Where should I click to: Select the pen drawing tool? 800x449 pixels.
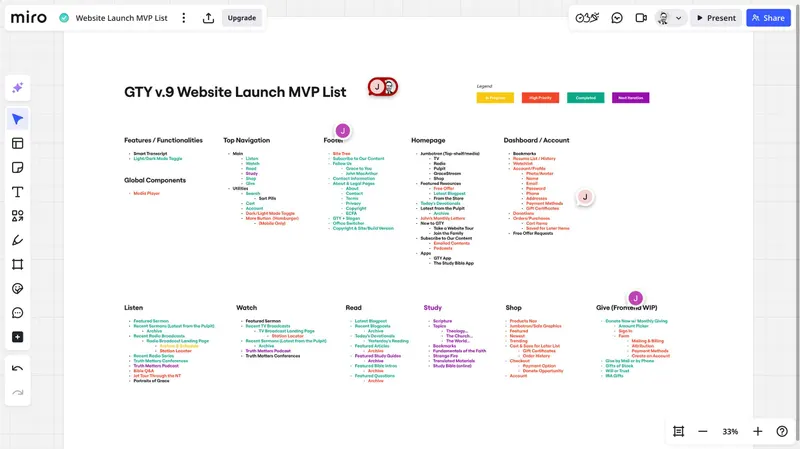(x=17, y=240)
